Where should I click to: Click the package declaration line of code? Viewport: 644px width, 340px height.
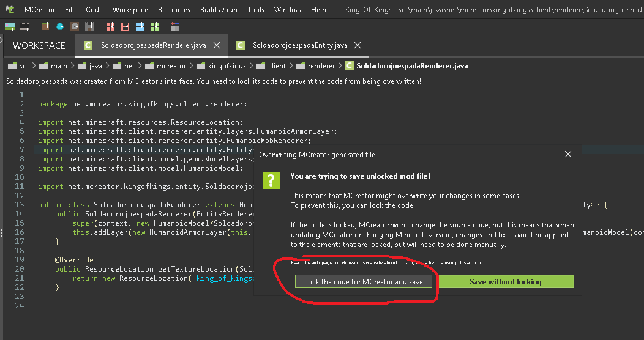pyautogui.click(x=143, y=104)
